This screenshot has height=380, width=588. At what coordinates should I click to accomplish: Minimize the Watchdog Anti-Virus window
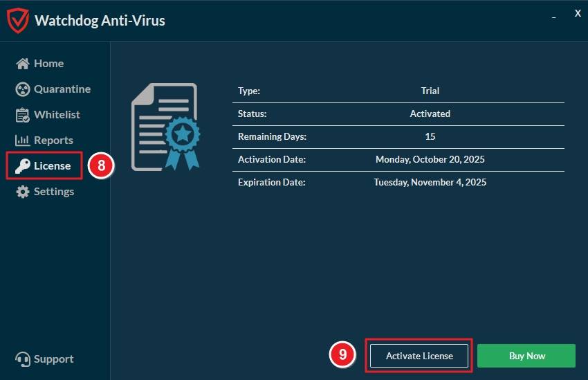point(554,17)
